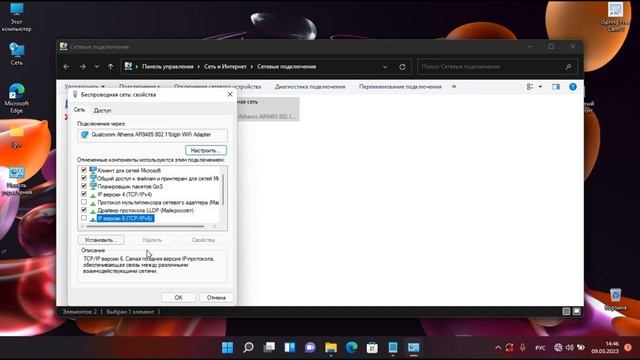640x360 pixels.
Task: Change view layout icon in toolbar
Action: [x=530, y=87]
